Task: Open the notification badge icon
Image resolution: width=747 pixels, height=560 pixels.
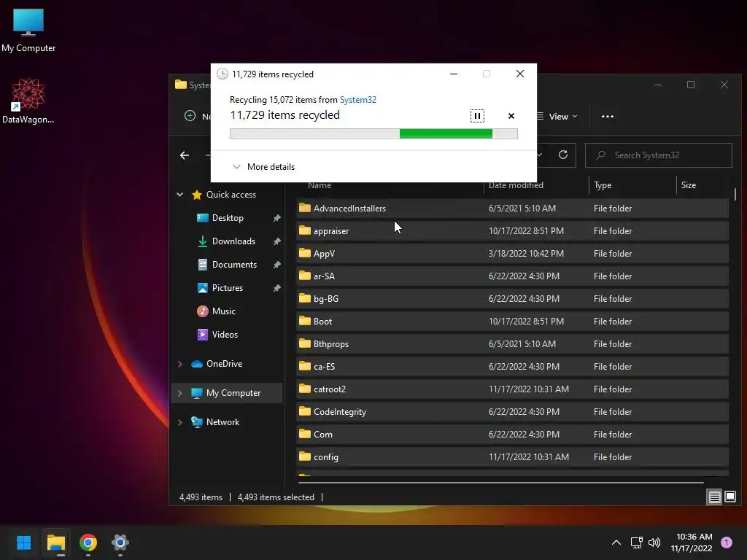Action: click(x=727, y=542)
